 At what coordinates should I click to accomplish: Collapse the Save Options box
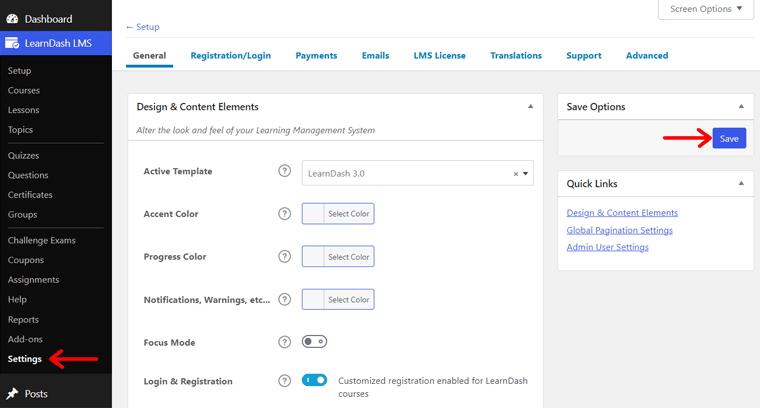tap(741, 107)
